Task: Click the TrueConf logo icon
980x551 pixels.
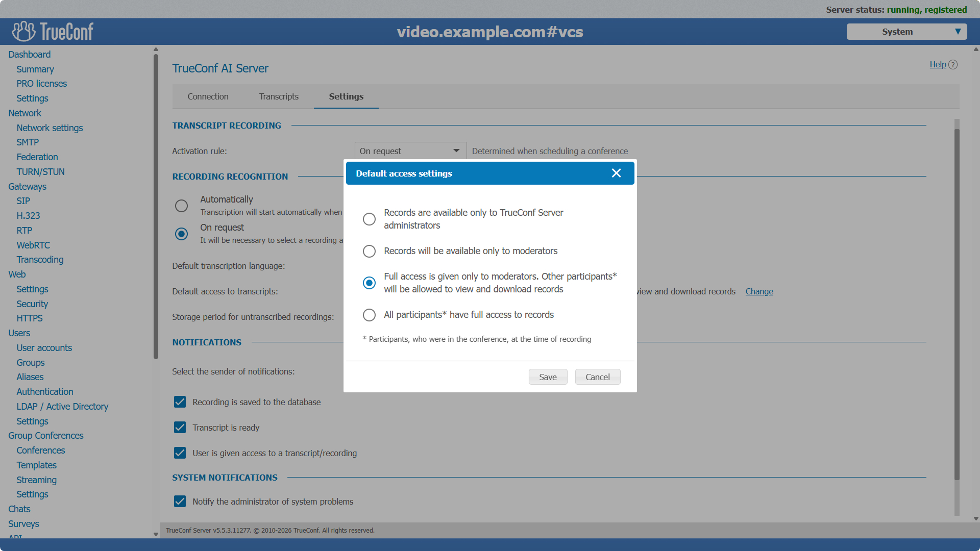Action: click(23, 32)
